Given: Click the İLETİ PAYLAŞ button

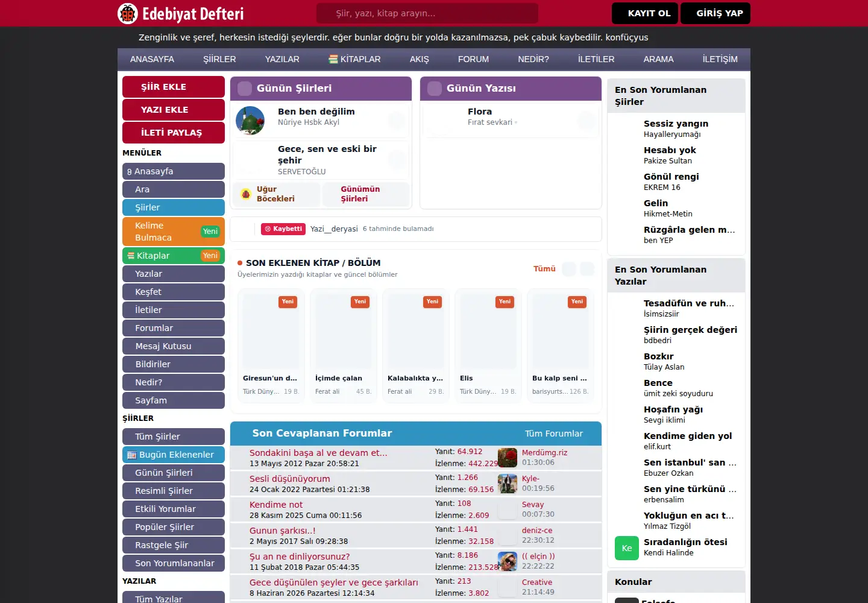Looking at the screenshot, I should [174, 133].
